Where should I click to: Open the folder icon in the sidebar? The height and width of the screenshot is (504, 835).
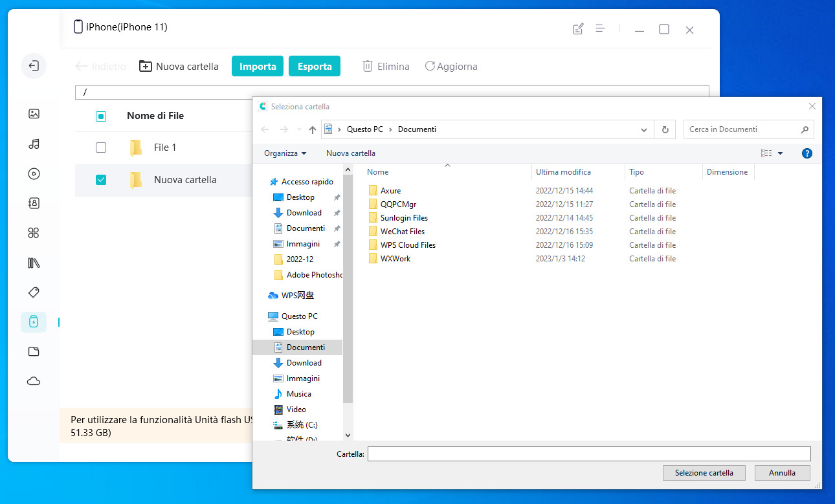(x=34, y=351)
